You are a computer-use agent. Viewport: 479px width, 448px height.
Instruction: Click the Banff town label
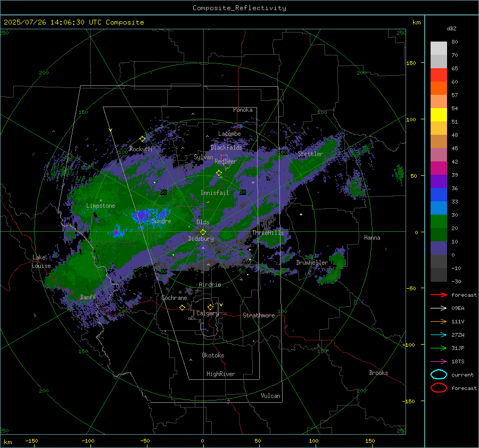point(88,297)
